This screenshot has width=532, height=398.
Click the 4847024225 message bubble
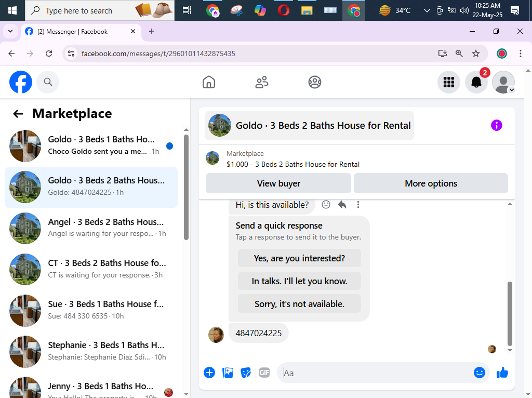click(x=259, y=333)
